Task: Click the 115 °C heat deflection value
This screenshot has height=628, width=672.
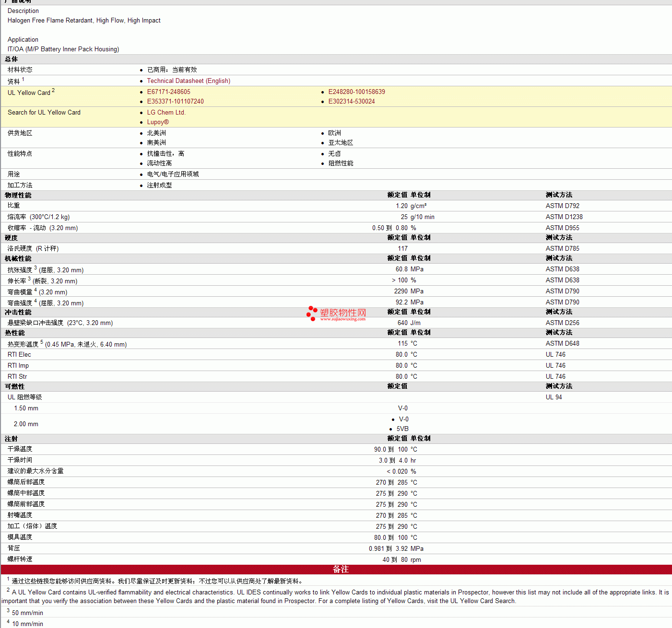Action: click(407, 344)
